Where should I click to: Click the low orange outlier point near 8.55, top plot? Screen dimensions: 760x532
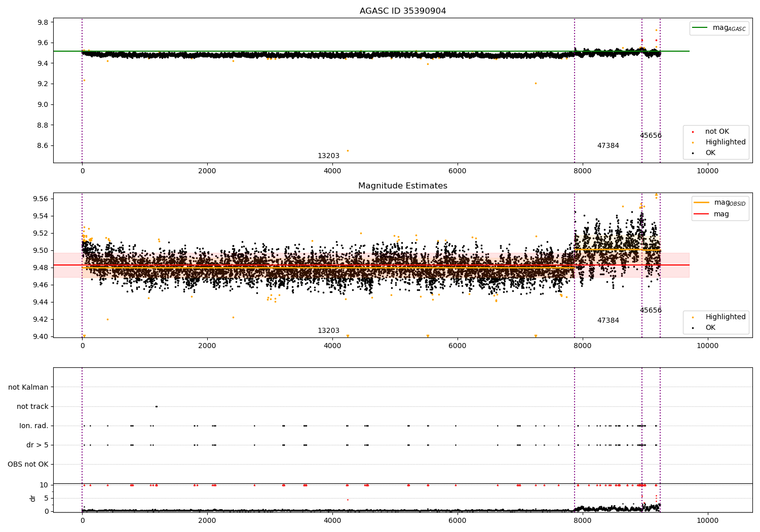[348, 150]
